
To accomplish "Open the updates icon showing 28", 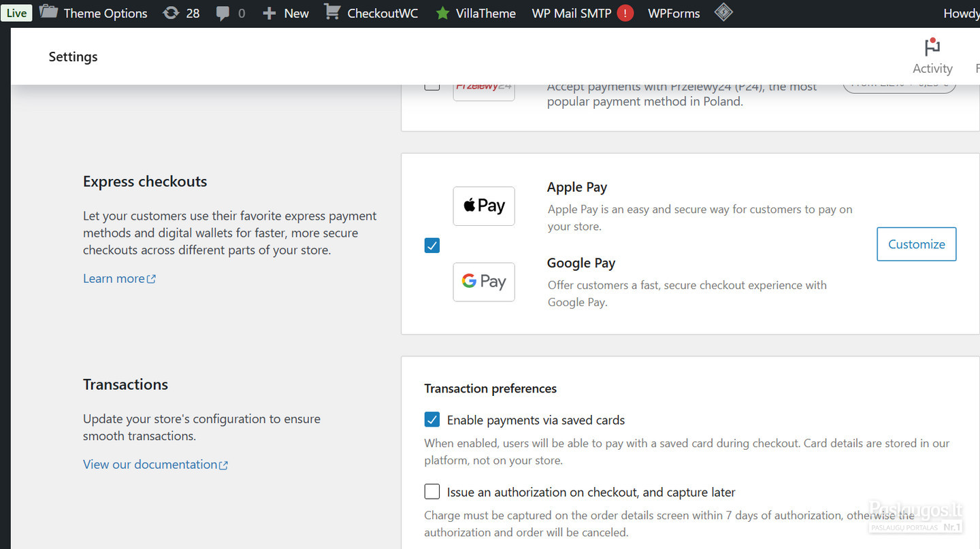I will (x=171, y=13).
